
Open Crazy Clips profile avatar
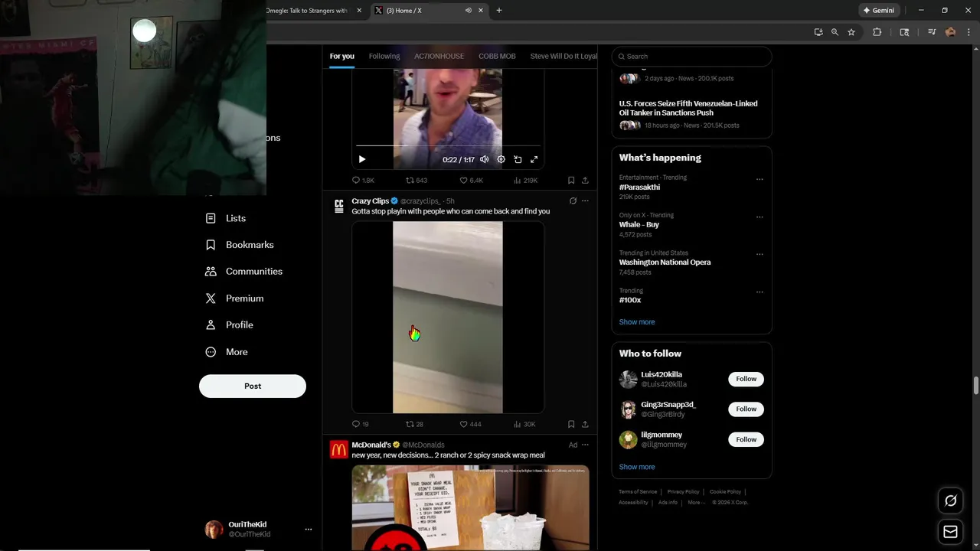339,206
